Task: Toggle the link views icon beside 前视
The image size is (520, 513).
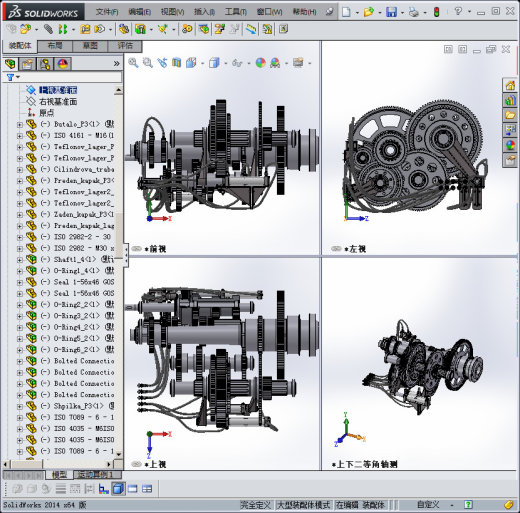Action: [x=136, y=249]
